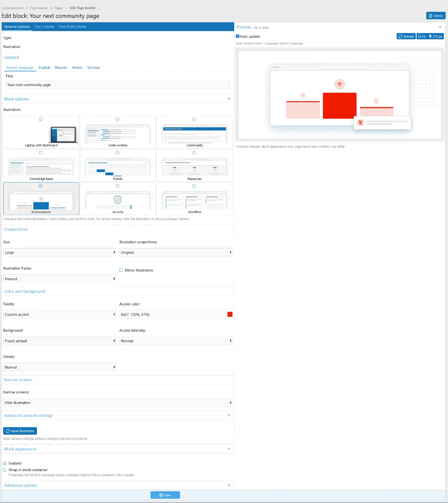Viewport: 448px width, 503px height.
Task: Click the Security shield thumbnail image
Action: click(x=118, y=200)
